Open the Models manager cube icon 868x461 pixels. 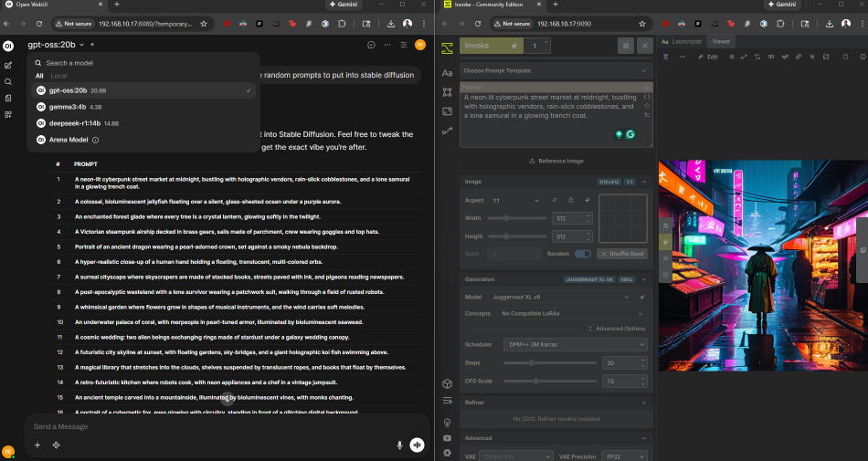(447, 384)
